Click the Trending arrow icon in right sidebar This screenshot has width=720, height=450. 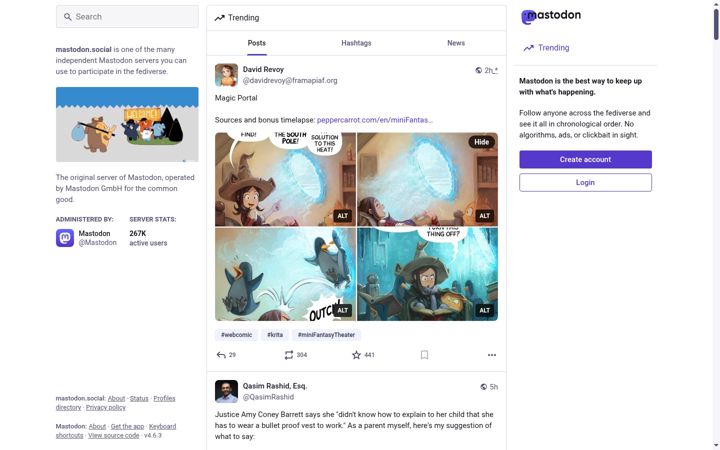coord(529,48)
